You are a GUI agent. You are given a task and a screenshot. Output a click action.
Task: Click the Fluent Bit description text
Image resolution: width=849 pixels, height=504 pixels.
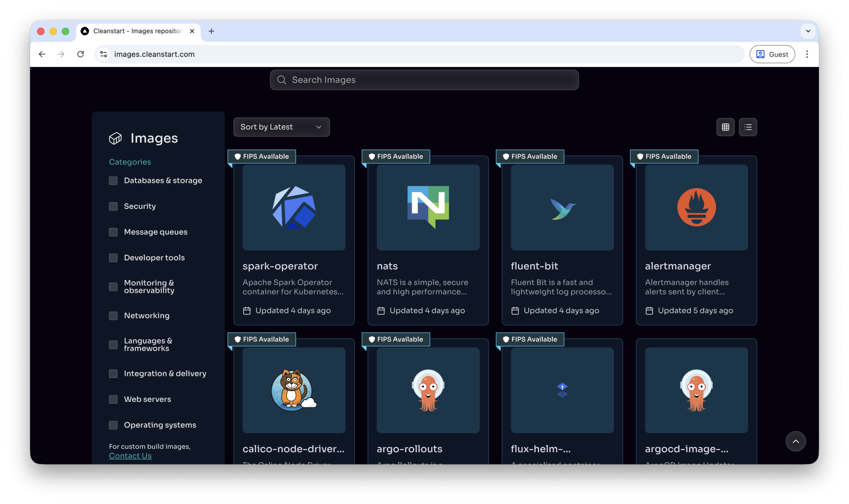point(561,287)
